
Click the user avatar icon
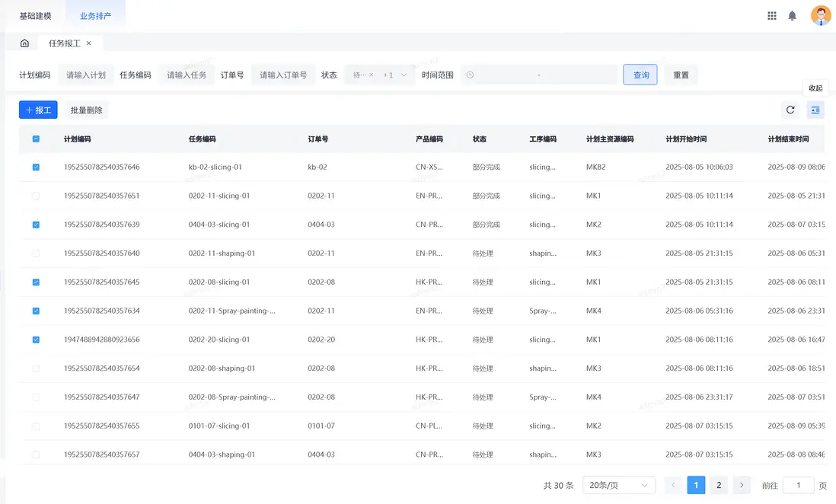click(821, 15)
